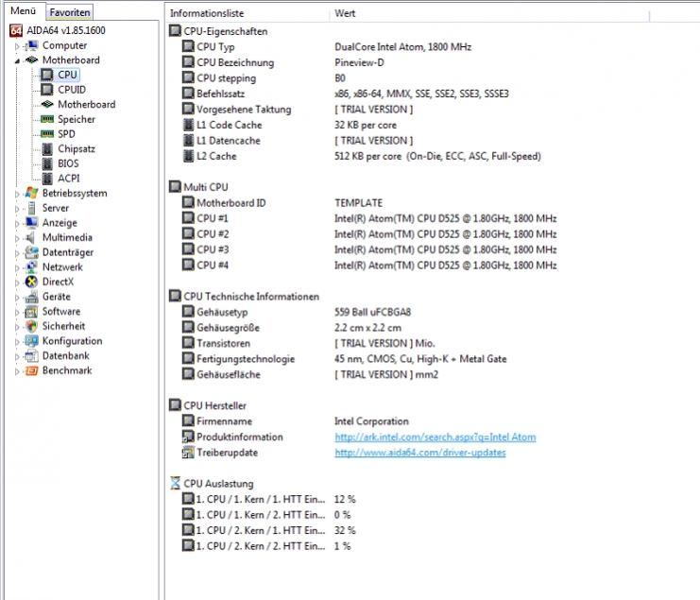Switch to the Favoriten tab

[70, 12]
